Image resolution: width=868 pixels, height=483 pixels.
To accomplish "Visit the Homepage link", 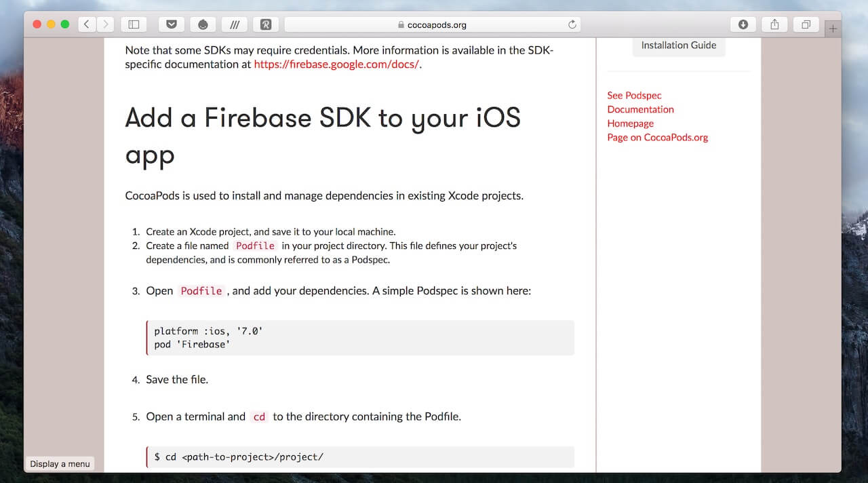I will pyautogui.click(x=630, y=123).
